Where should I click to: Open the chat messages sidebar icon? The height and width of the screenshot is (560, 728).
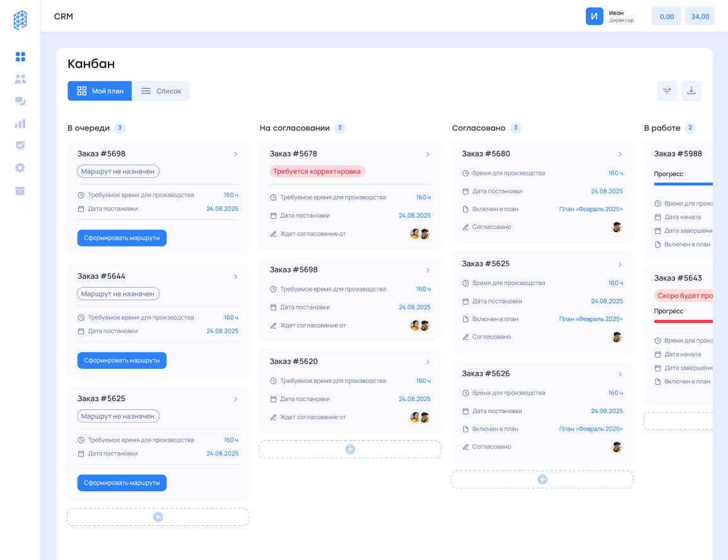click(20, 102)
